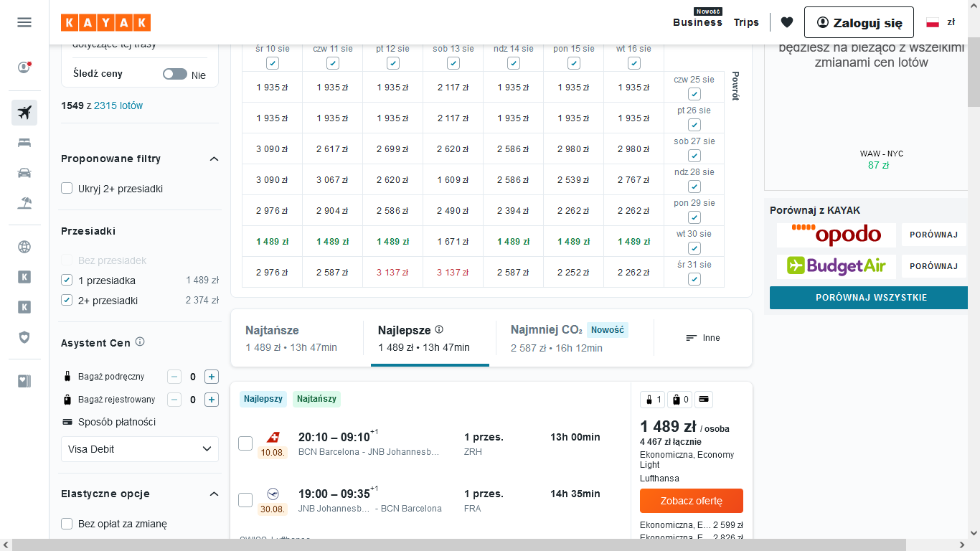Click the checked bag count icon on the flight card
This screenshot has width=980, height=551.
pos(679,400)
